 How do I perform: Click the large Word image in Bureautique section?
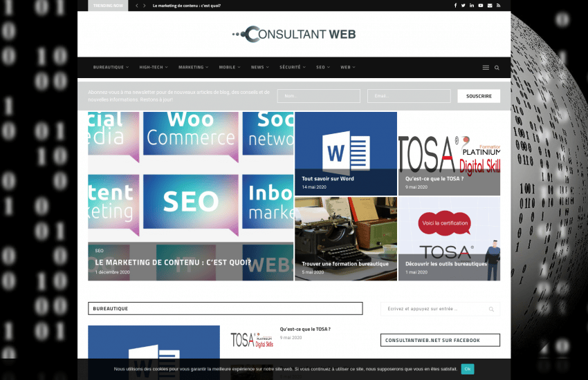click(x=154, y=352)
